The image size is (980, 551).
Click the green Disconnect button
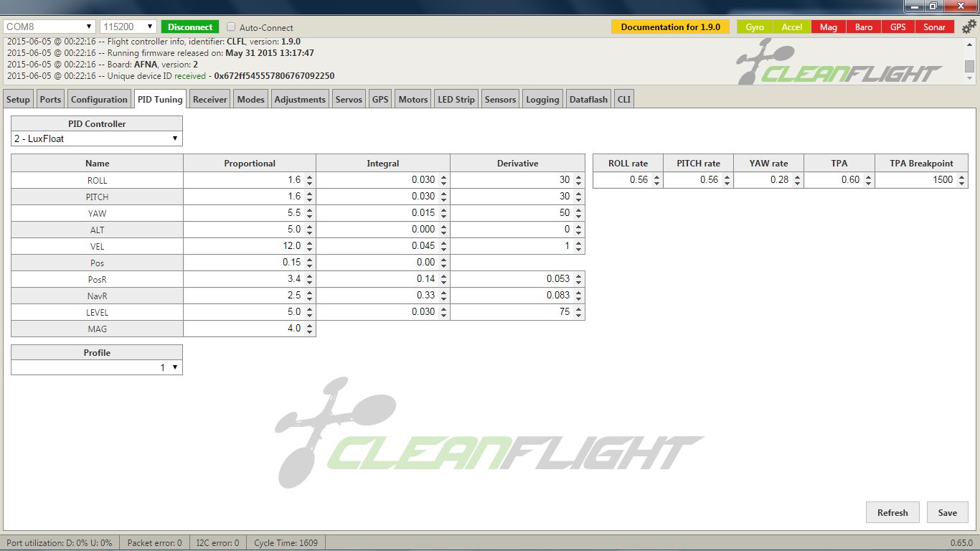(x=190, y=27)
